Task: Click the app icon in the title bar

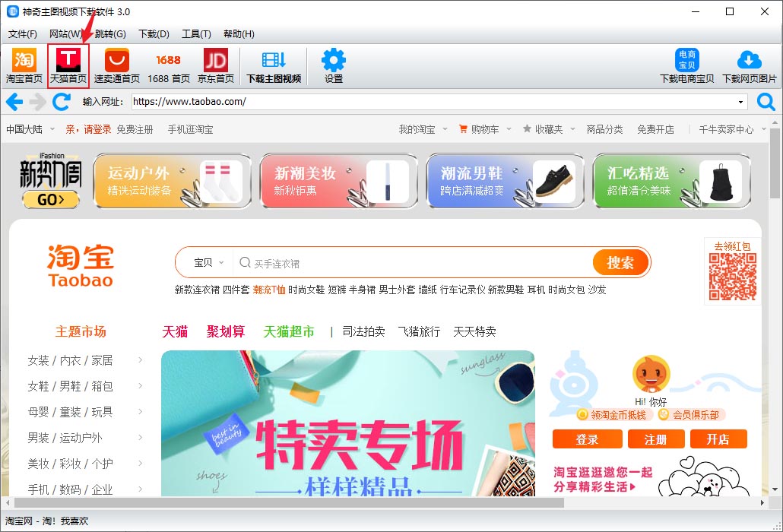Action: pyautogui.click(x=12, y=11)
